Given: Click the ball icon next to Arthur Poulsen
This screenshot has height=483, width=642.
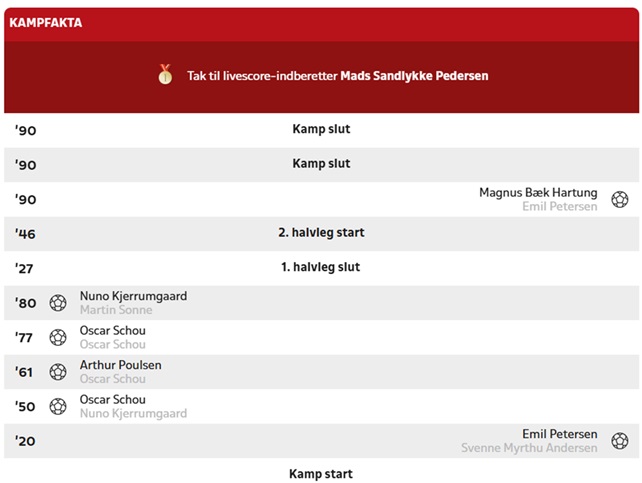Looking at the screenshot, I should [58, 372].
